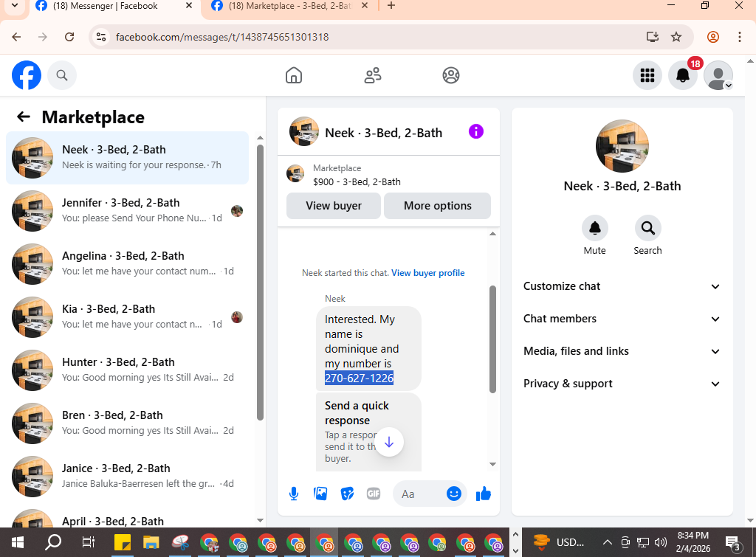Open Chrome profile icon
This screenshot has width=756, height=557.
coord(713,37)
